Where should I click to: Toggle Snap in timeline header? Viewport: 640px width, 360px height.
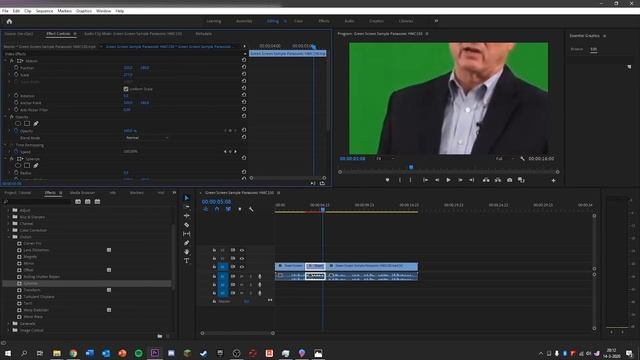pos(217,209)
